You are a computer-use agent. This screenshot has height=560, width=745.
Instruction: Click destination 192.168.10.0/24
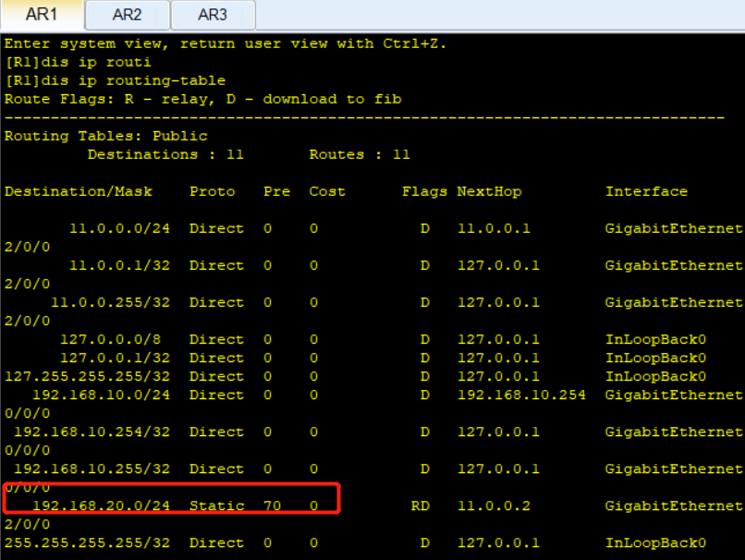pyautogui.click(x=101, y=396)
